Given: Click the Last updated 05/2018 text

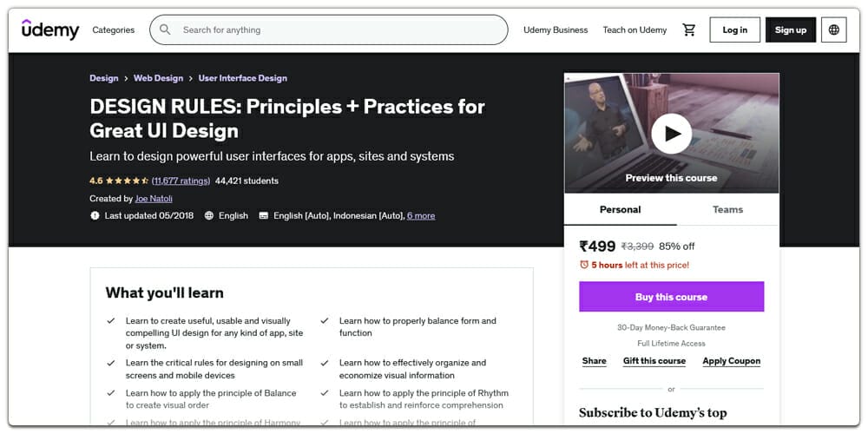Looking at the screenshot, I should tap(149, 215).
